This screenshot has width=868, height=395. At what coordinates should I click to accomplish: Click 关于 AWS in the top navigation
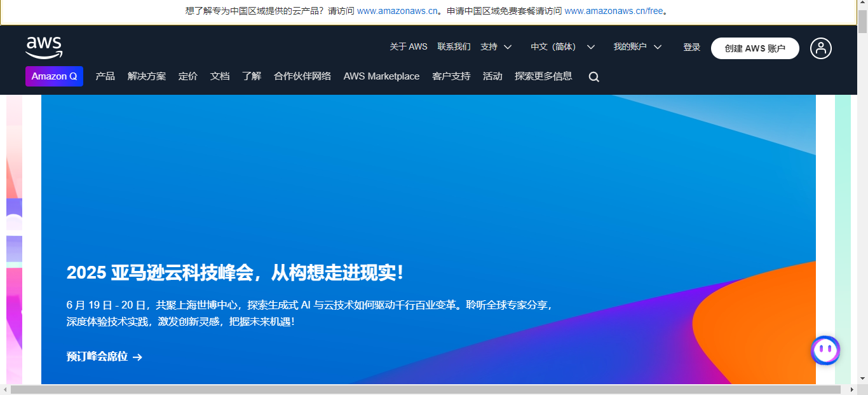click(408, 46)
